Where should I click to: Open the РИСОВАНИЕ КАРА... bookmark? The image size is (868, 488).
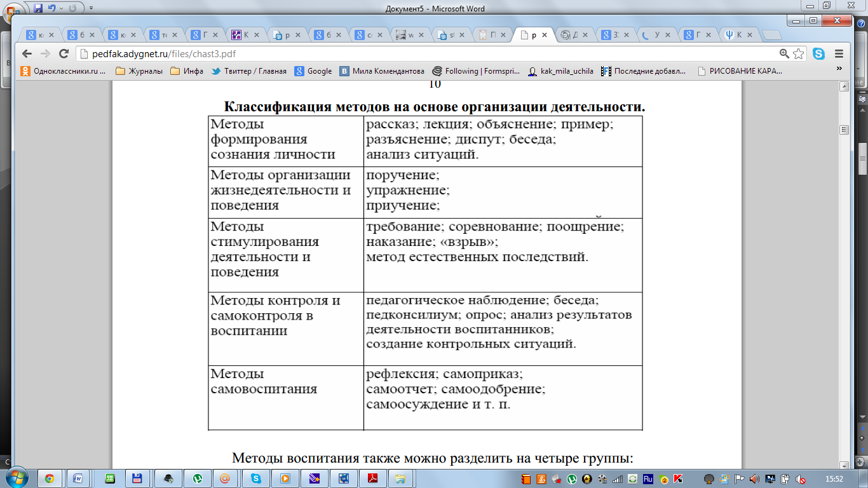coord(740,71)
